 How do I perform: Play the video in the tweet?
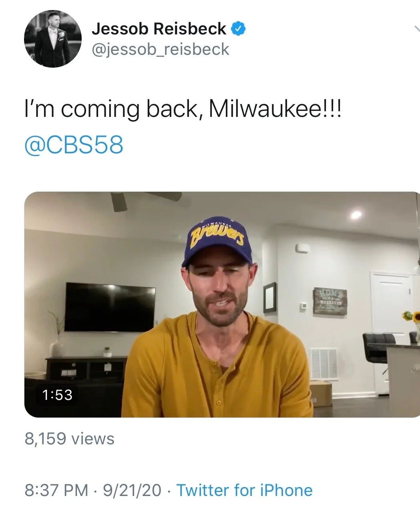tap(222, 305)
